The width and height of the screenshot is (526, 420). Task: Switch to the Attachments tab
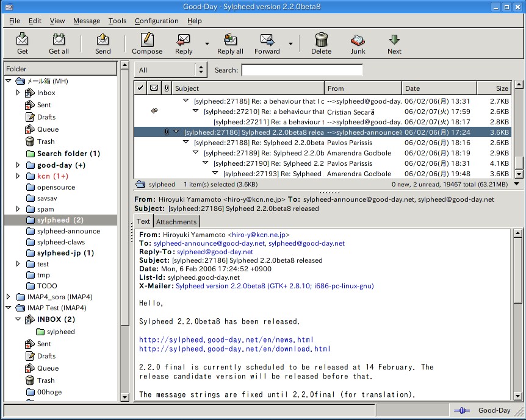pyautogui.click(x=176, y=221)
